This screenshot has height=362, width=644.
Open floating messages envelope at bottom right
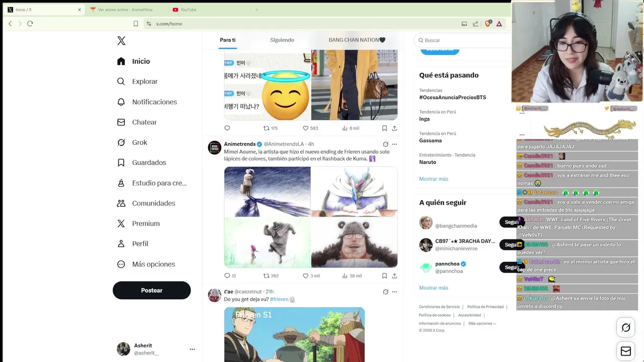626,351
